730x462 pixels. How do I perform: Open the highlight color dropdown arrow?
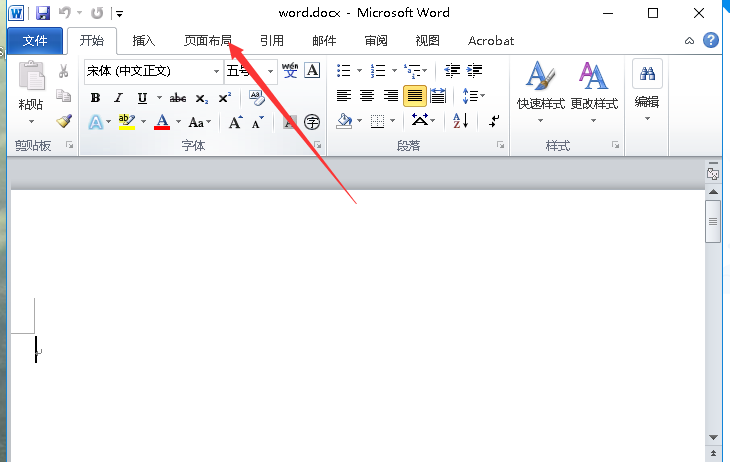click(x=144, y=122)
